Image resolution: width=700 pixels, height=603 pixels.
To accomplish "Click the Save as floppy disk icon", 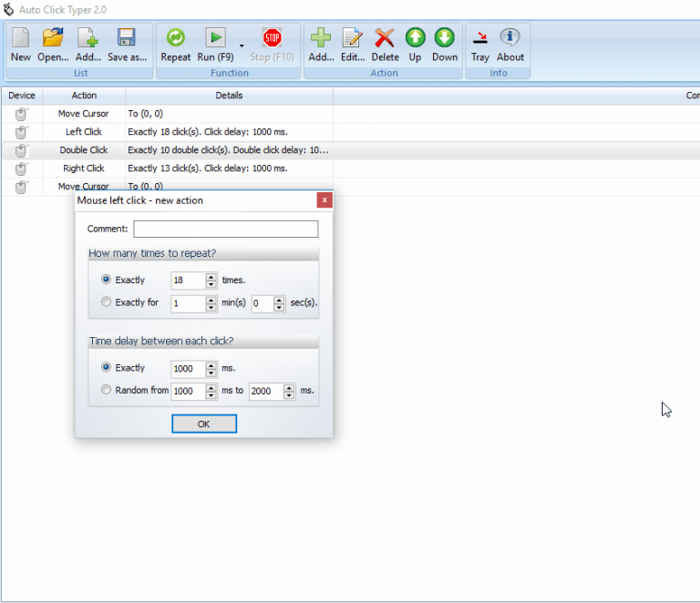I will pos(127,43).
